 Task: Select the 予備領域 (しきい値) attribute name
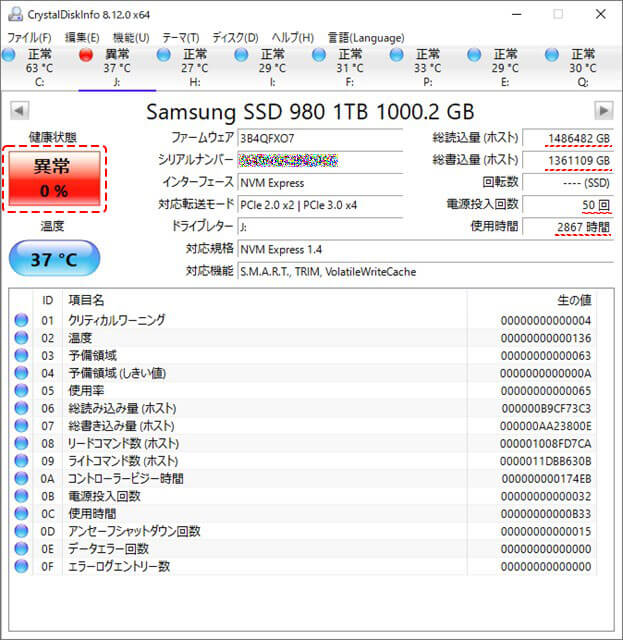coord(117,373)
